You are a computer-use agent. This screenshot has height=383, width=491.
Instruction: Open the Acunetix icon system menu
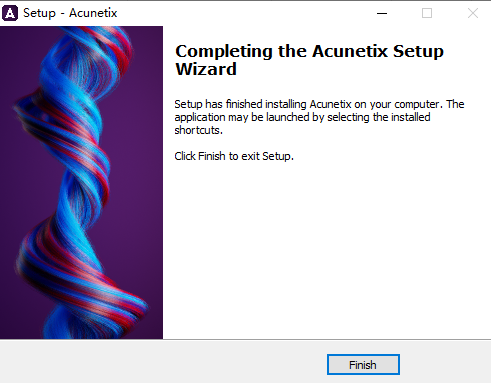pos(10,13)
